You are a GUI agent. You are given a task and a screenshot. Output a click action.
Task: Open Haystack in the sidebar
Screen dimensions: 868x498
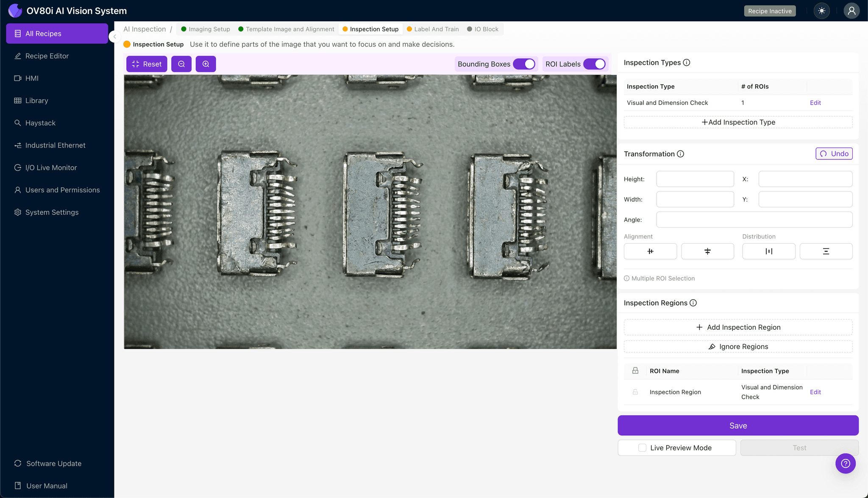(40, 123)
